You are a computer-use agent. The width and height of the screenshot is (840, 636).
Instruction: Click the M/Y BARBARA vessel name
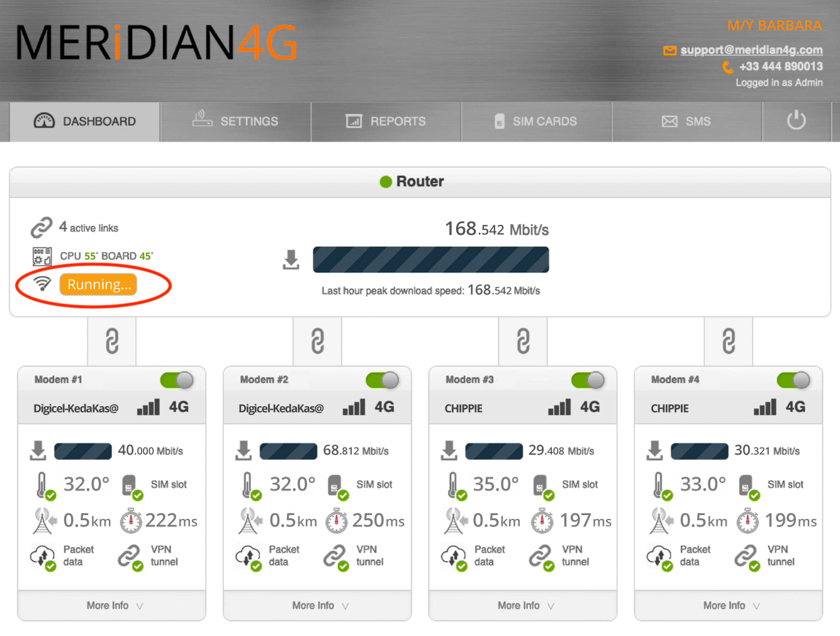pyautogui.click(x=775, y=26)
